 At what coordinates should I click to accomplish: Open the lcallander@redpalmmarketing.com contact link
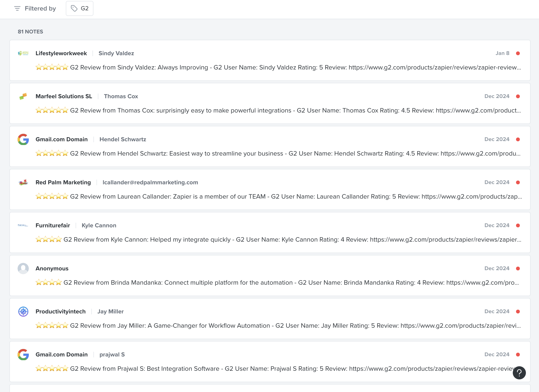tap(150, 182)
